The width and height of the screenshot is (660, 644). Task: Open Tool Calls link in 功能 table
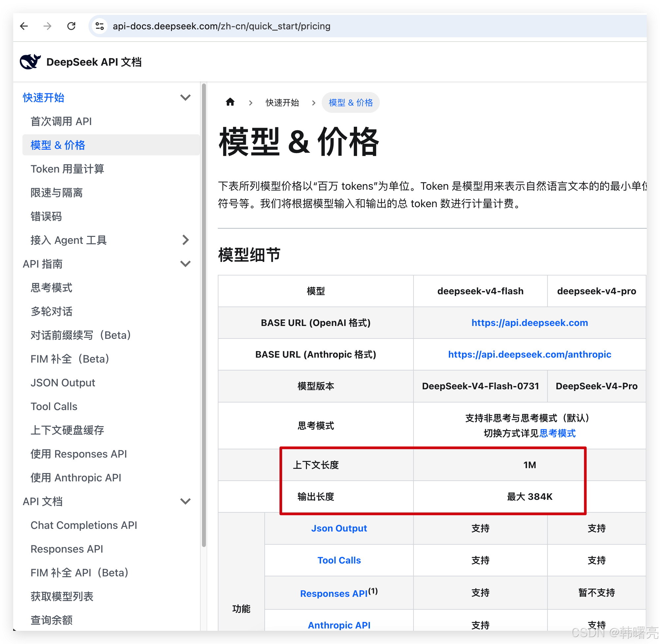[339, 560]
